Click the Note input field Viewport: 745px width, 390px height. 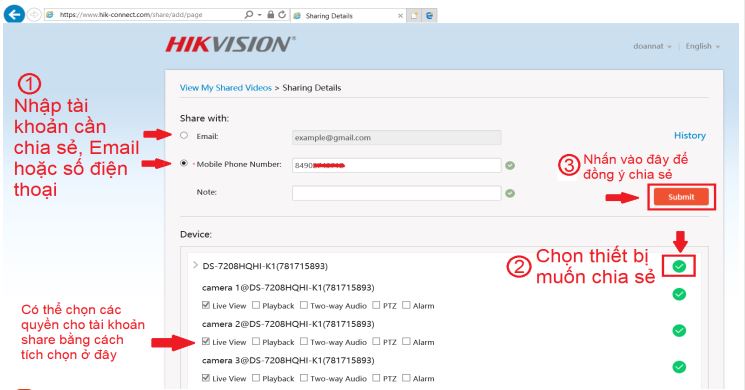click(396, 193)
